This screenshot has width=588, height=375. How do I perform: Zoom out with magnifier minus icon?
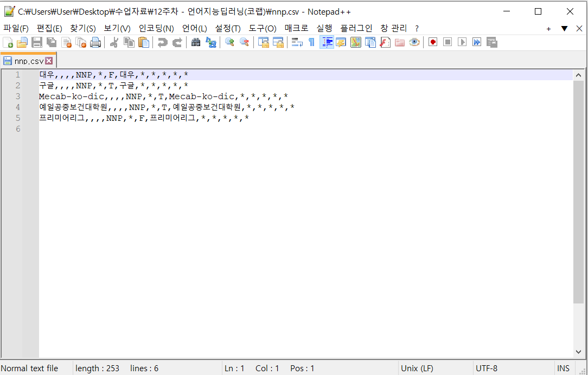[244, 42]
